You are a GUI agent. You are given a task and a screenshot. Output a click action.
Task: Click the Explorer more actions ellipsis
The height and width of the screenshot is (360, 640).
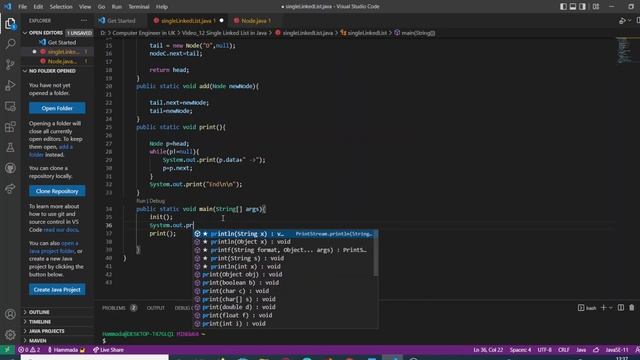coord(84,20)
